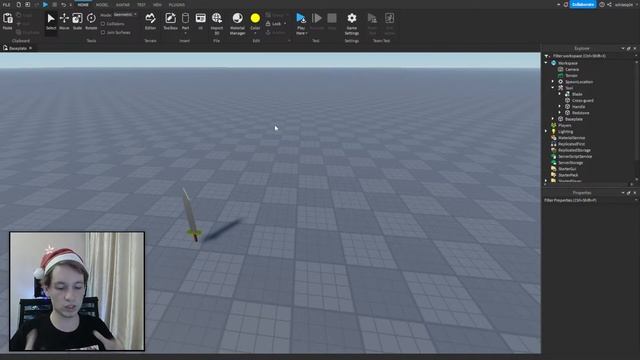
Task: Select Camera in Explorer
Action: [x=572, y=69]
